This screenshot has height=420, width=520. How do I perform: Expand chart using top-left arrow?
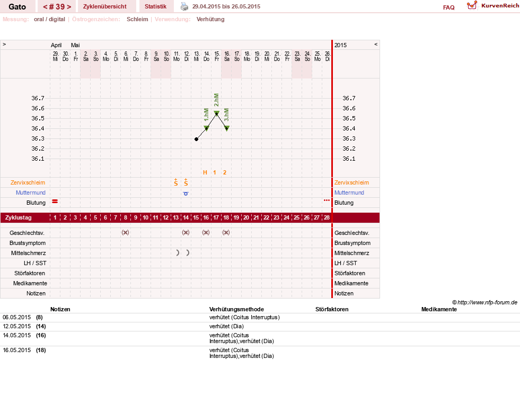4,45
